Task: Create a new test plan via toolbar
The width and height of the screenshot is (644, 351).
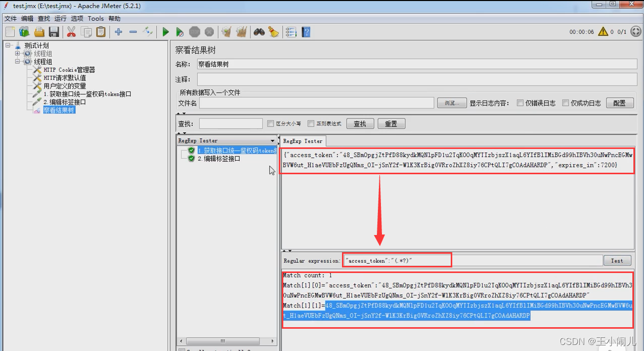Action: (x=10, y=32)
